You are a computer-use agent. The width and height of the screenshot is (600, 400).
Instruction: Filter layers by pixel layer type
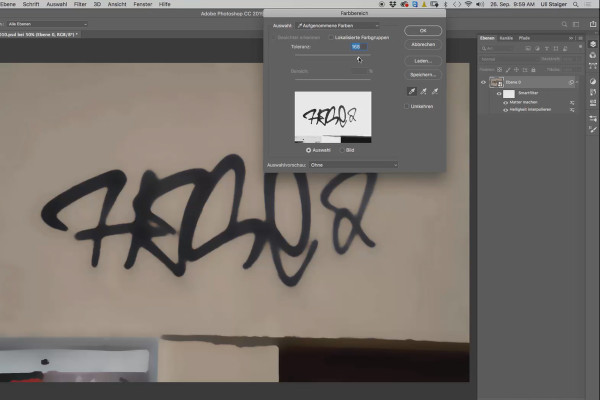pos(528,49)
